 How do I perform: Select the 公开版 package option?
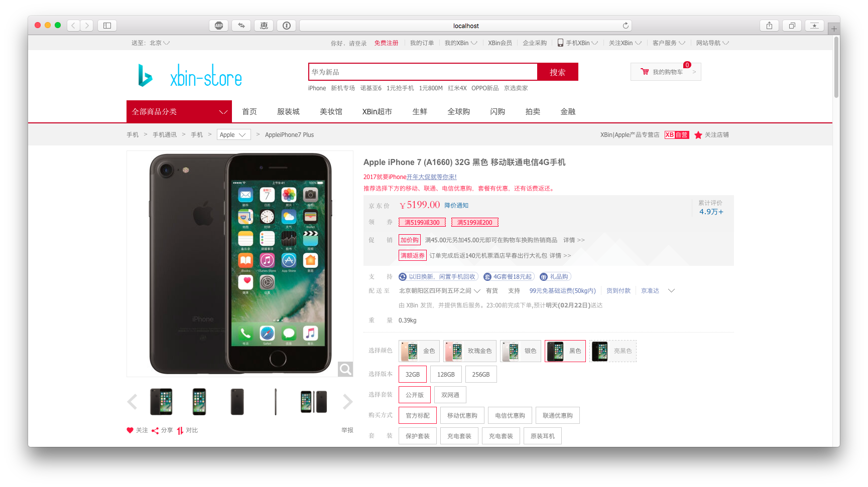(x=415, y=395)
